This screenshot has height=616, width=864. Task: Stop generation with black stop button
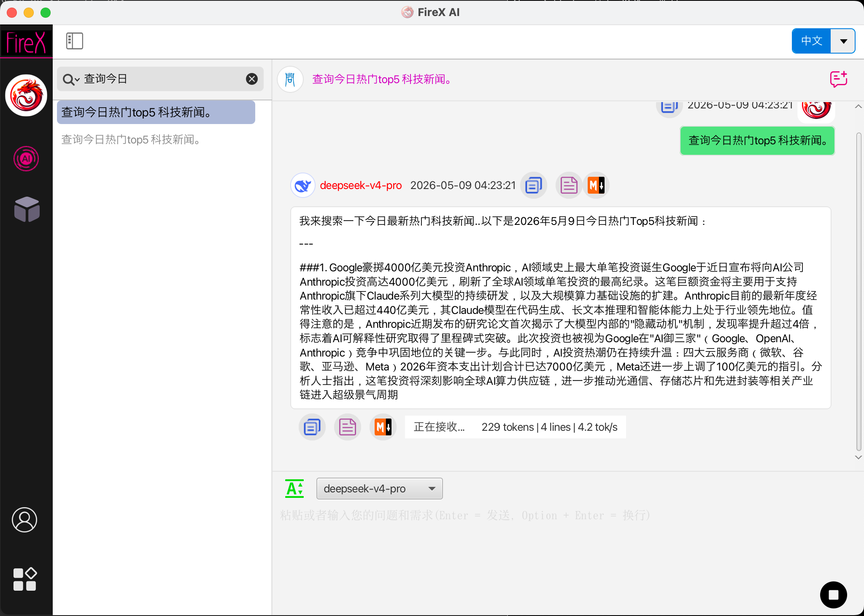pyautogui.click(x=833, y=594)
